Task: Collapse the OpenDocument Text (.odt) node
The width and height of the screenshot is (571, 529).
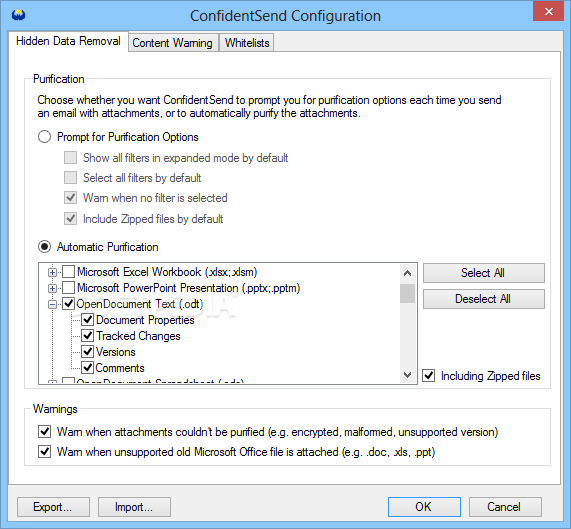Action: tap(52, 304)
